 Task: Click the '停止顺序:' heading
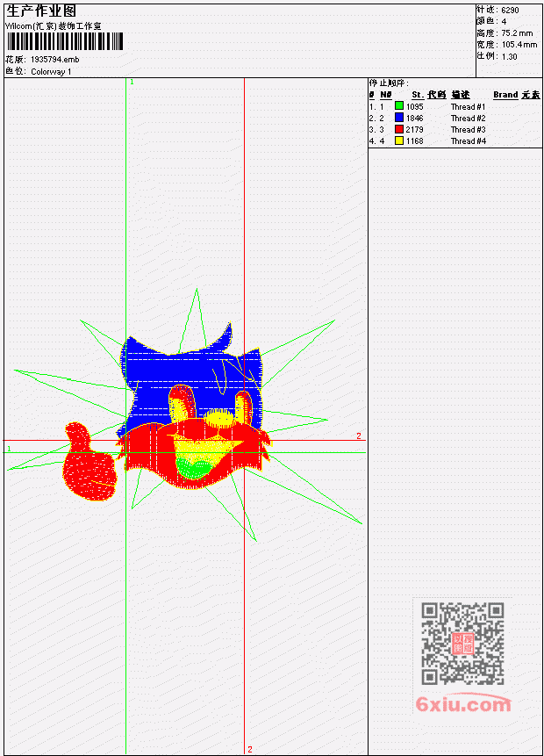[x=389, y=83]
